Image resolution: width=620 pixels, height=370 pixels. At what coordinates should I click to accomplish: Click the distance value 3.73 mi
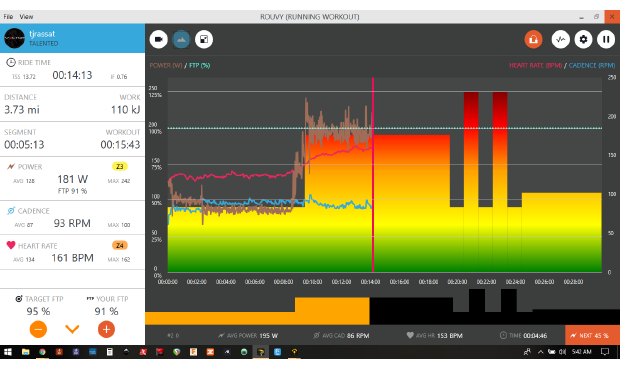tap(22, 110)
